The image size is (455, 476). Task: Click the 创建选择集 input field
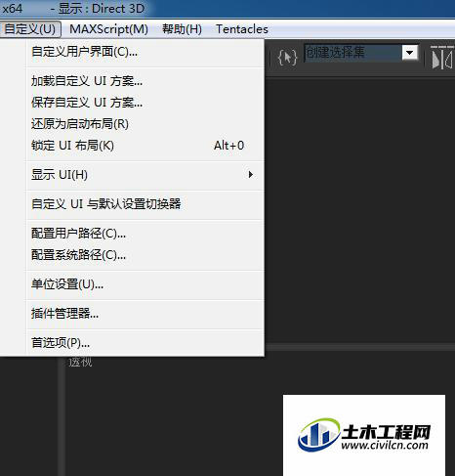point(352,53)
